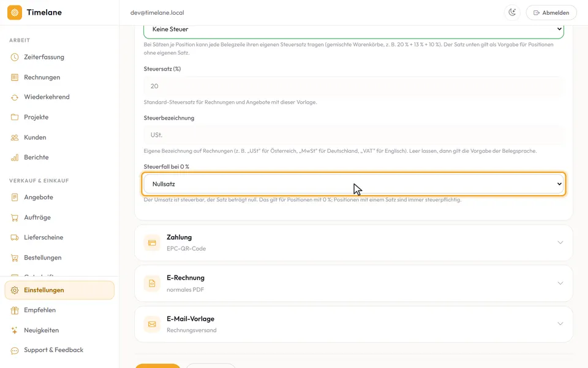Expand the Zahlung section
The image size is (588, 368).
point(353,243)
